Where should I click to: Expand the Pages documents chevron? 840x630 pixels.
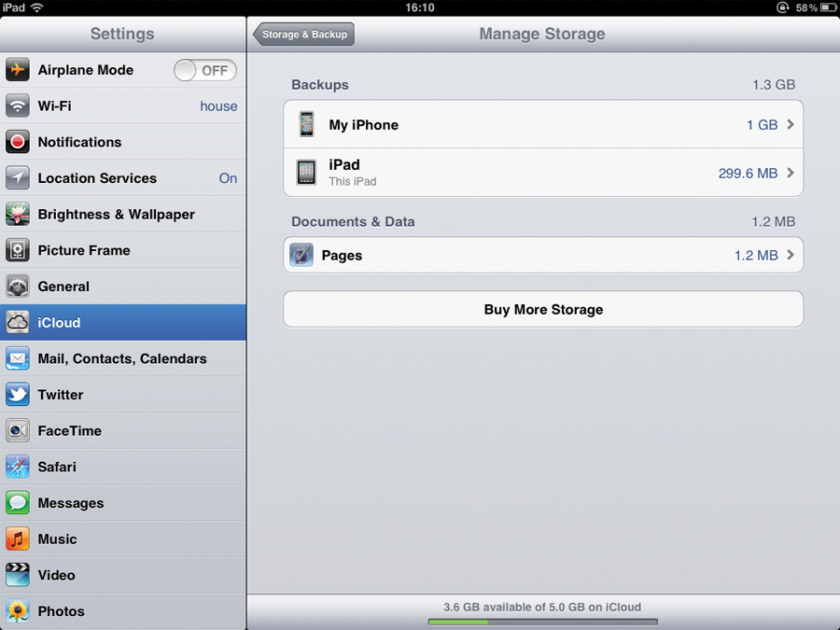click(791, 255)
